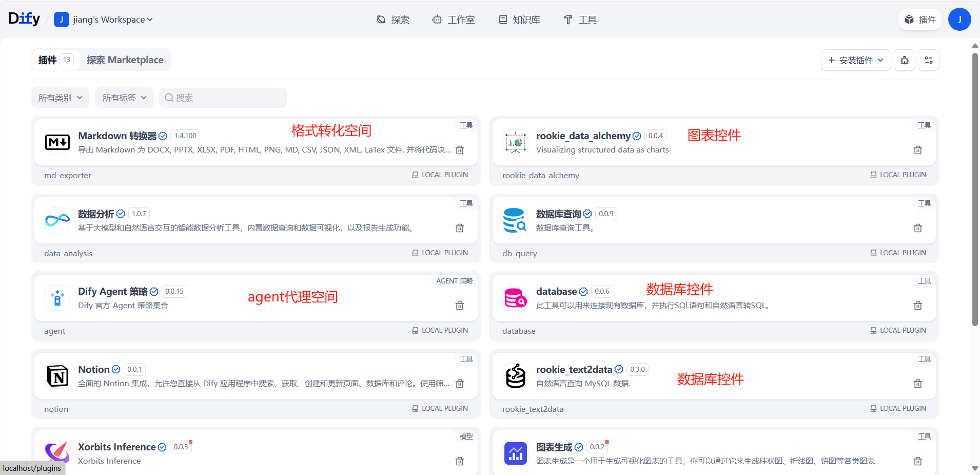Image resolution: width=980 pixels, height=475 pixels.
Task: Open the user avatar J menu
Action: [959, 20]
